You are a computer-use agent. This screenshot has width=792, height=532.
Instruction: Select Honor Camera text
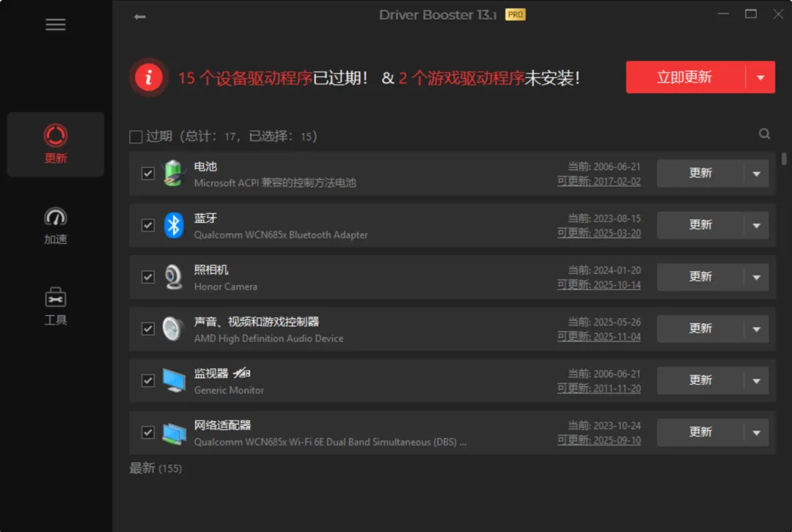(226, 287)
